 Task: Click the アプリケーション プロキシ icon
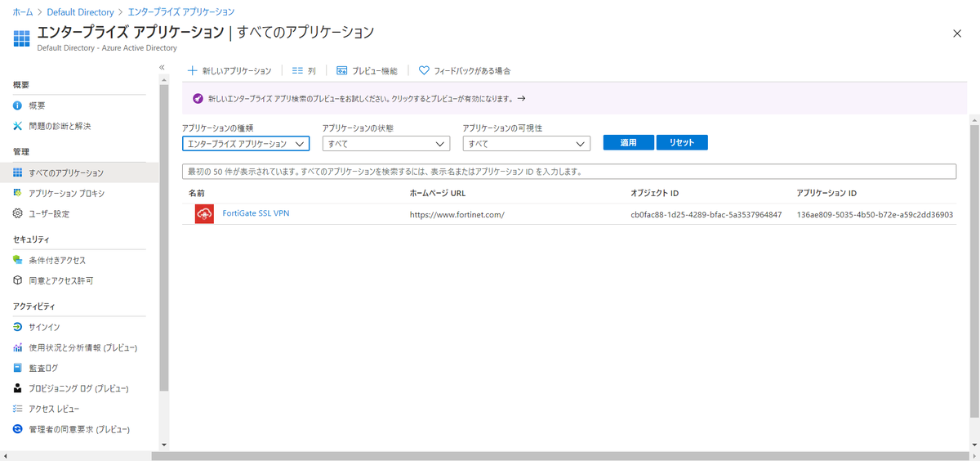(x=18, y=194)
